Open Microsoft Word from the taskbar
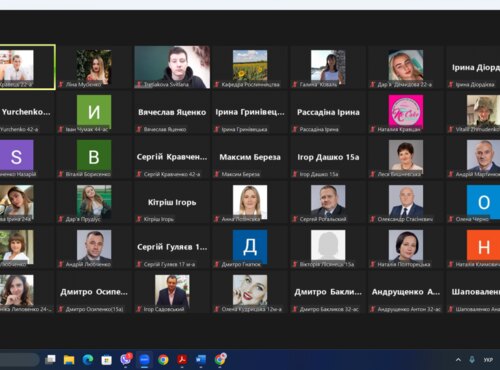 (201, 360)
